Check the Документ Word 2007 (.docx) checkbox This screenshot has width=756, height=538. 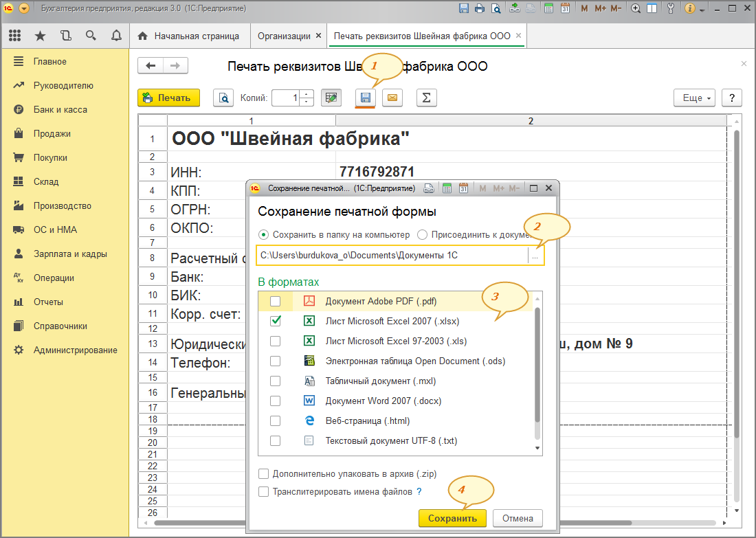pyautogui.click(x=276, y=401)
